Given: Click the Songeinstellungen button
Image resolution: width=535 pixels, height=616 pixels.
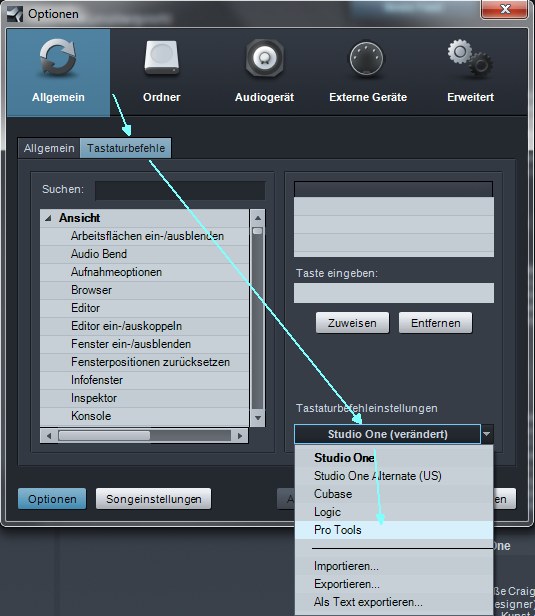Looking at the screenshot, I should pyautogui.click(x=154, y=499).
